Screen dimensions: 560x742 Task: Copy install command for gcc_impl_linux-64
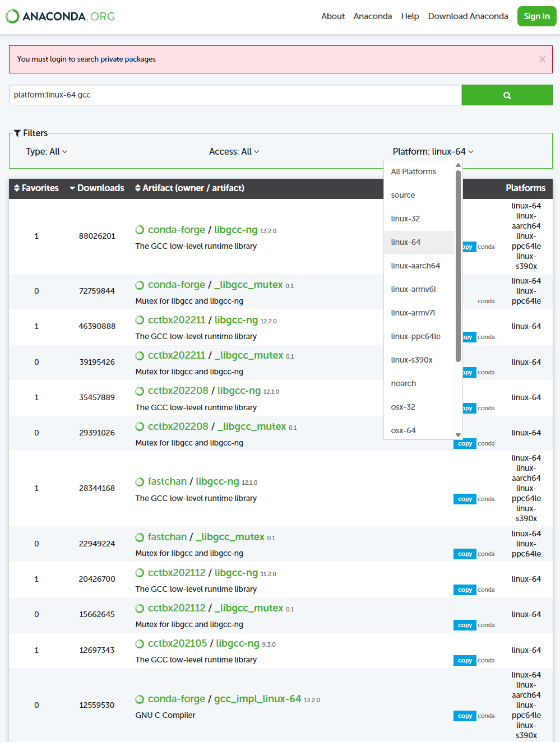click(x=465, y=716)
